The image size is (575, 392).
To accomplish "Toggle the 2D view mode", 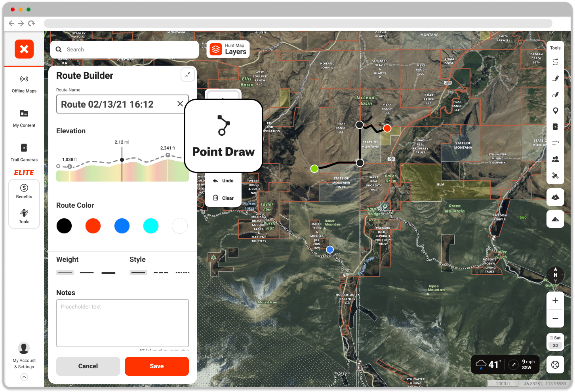I will click(x=555, y=345).
